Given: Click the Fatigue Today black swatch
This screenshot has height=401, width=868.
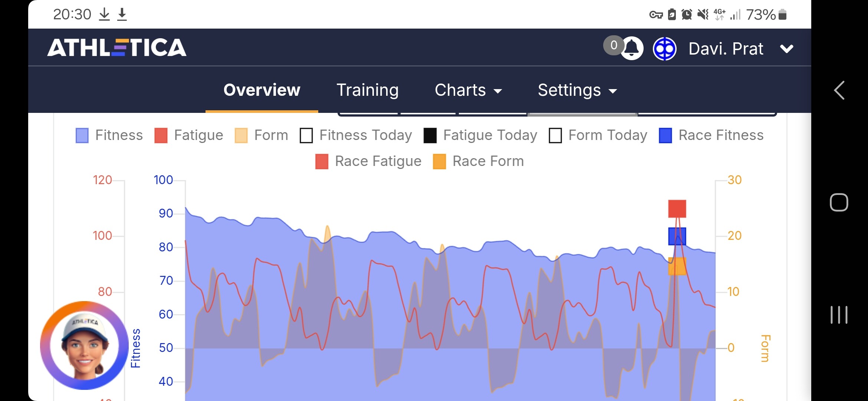Looking at the screenshot, I should pos(430,136).
